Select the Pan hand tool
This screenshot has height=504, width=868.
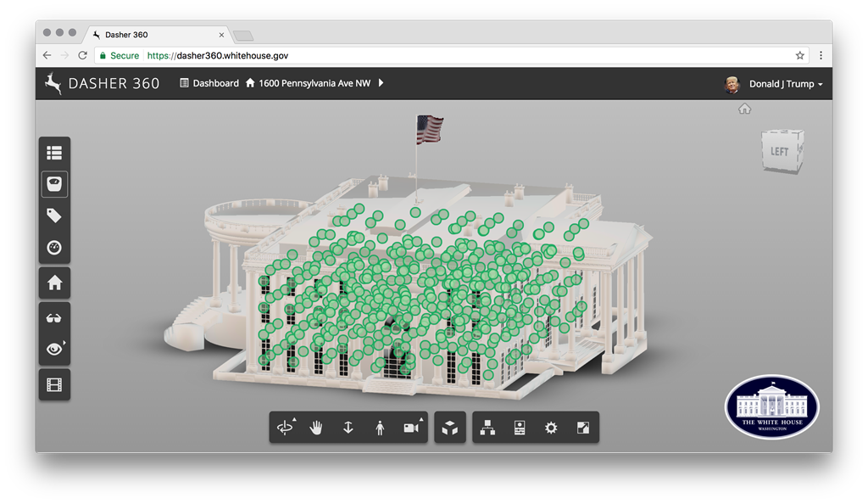[x=316, y=428]
